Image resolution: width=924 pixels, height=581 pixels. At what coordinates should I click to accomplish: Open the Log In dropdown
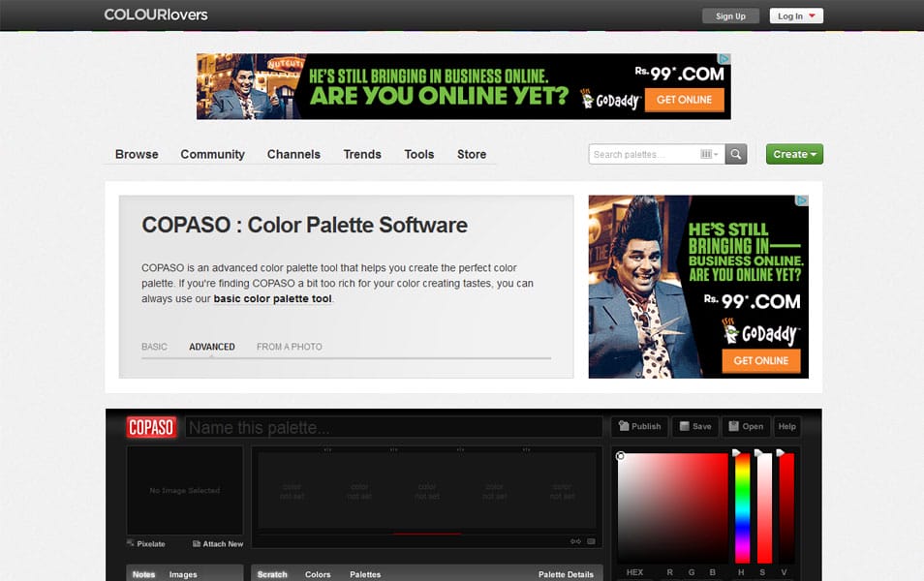796,15
